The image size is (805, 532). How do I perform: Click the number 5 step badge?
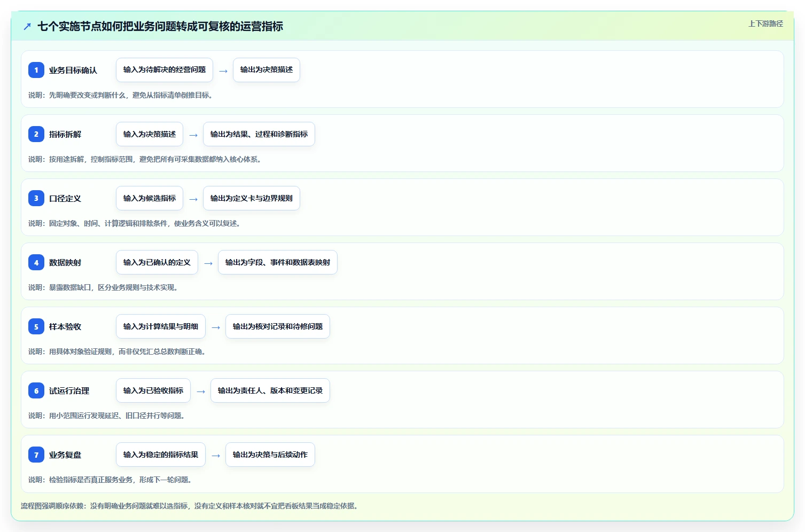[x=36, y=326]
